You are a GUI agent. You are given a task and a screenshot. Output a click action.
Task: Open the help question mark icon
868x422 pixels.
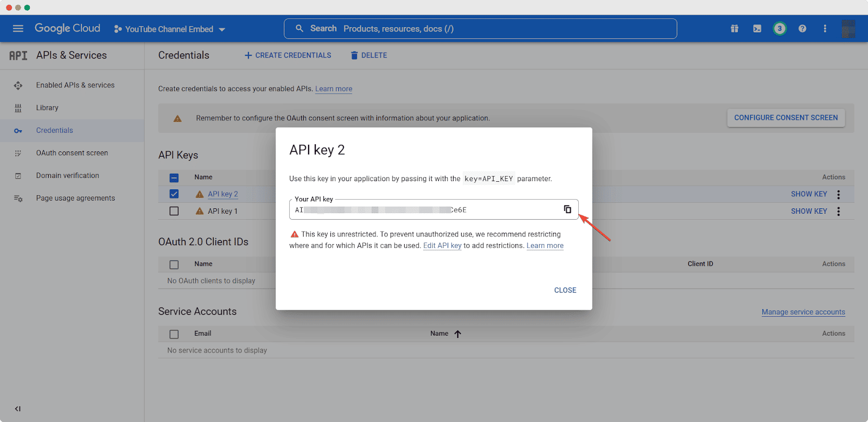802,29
